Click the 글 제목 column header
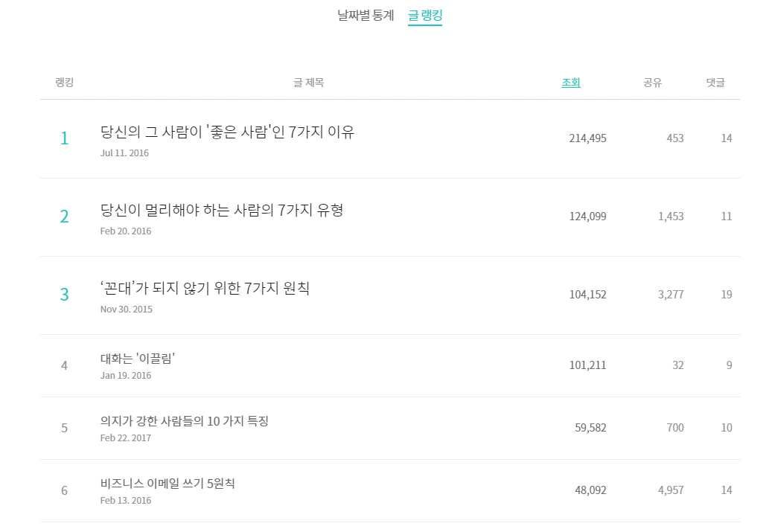This screenshot has height=532, width=775. 308,83
